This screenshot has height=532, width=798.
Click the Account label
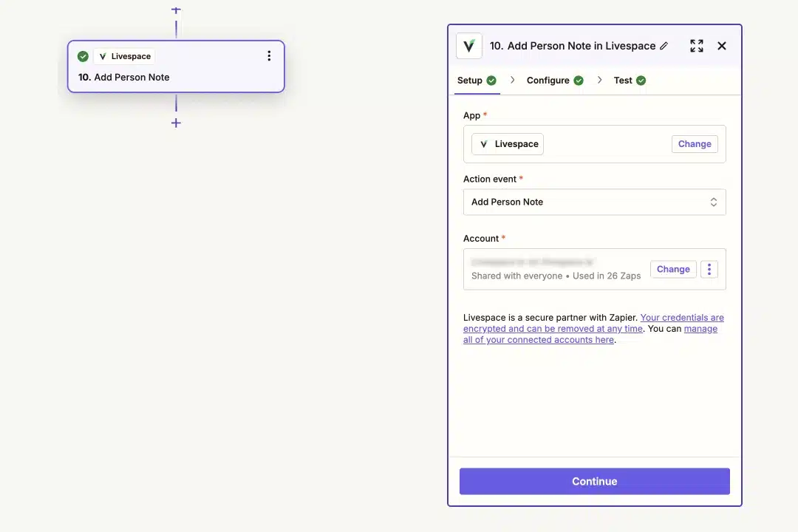481,238
